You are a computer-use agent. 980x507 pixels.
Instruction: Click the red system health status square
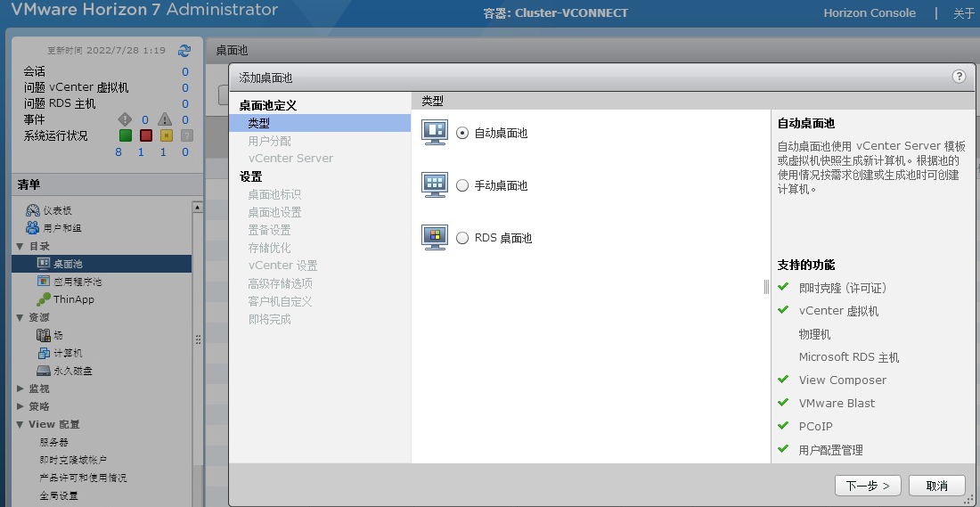click(145, 135)
